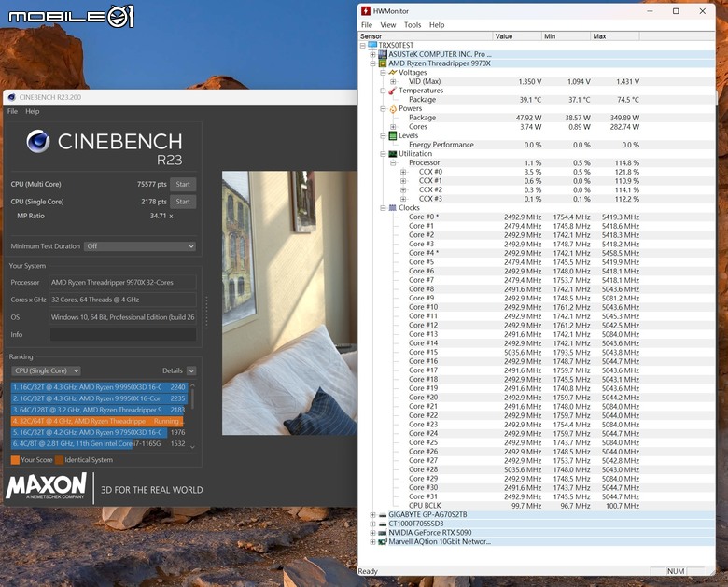Viewport: 728px width, 587px height.
Task: Expand the VID (Max) voltage entry
Action: [393, 82]
